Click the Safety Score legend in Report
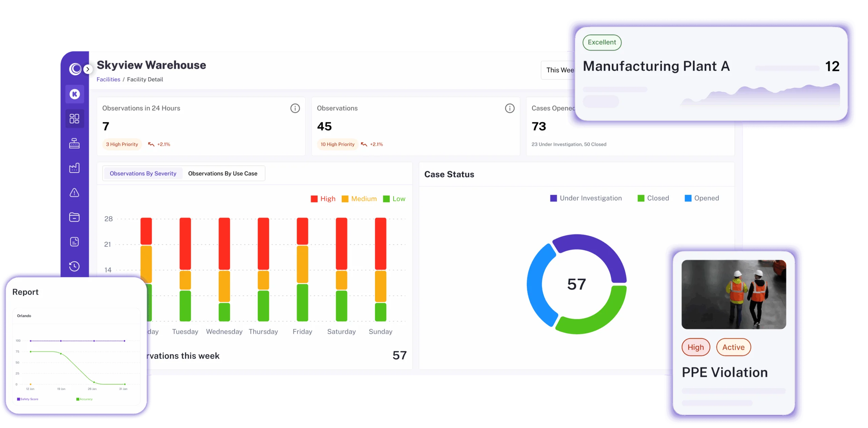 (27, 399)
